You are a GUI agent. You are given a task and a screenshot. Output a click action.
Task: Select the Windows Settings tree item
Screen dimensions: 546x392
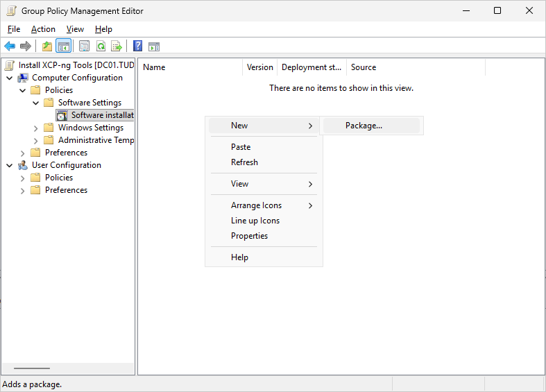pyautogui.click(x=91, y=128)
